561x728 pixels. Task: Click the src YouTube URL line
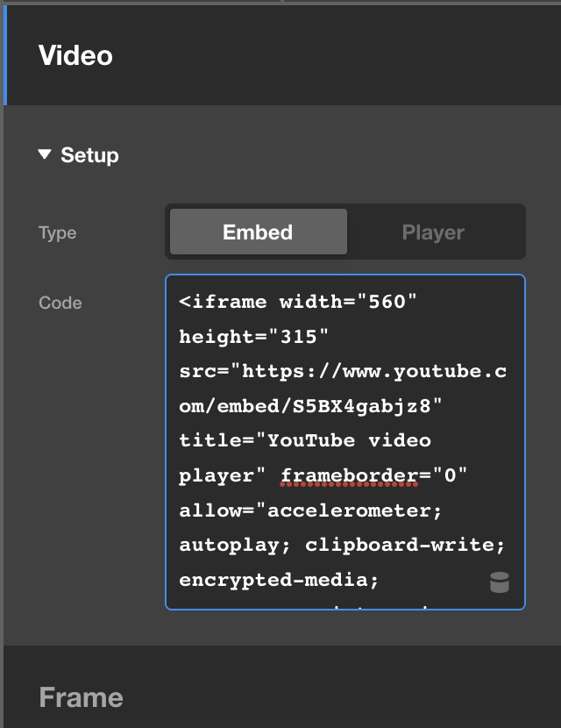[342, 371]
